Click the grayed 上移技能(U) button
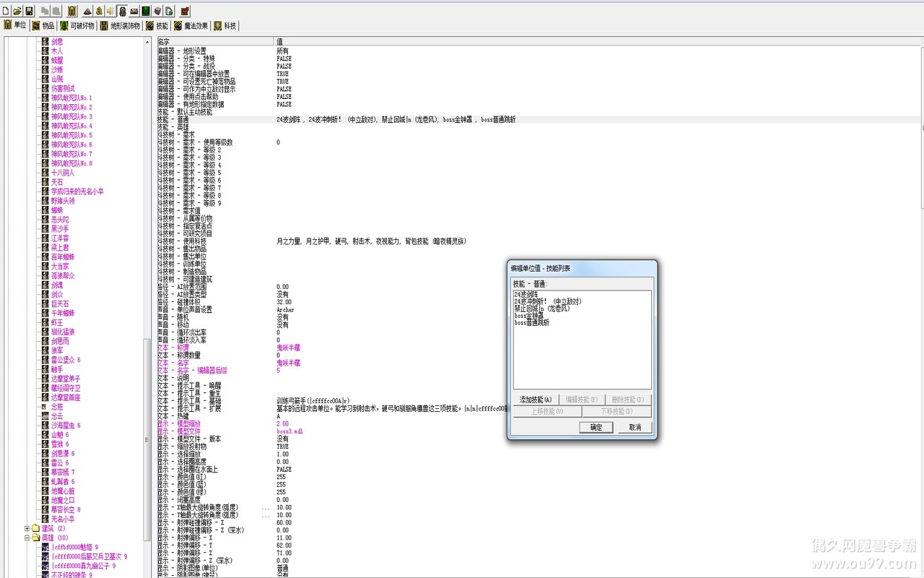 (547, 412)
